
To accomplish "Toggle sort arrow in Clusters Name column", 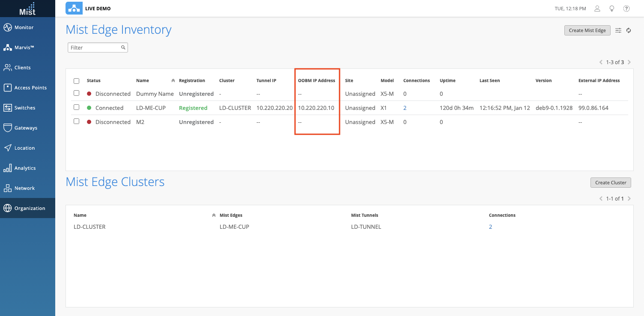I will [214, 216].
